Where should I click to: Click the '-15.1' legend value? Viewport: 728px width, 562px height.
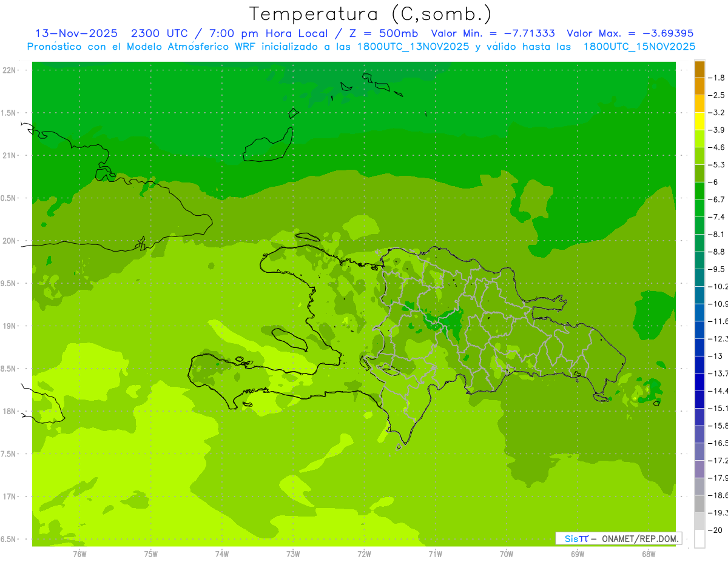click(718, 408)
